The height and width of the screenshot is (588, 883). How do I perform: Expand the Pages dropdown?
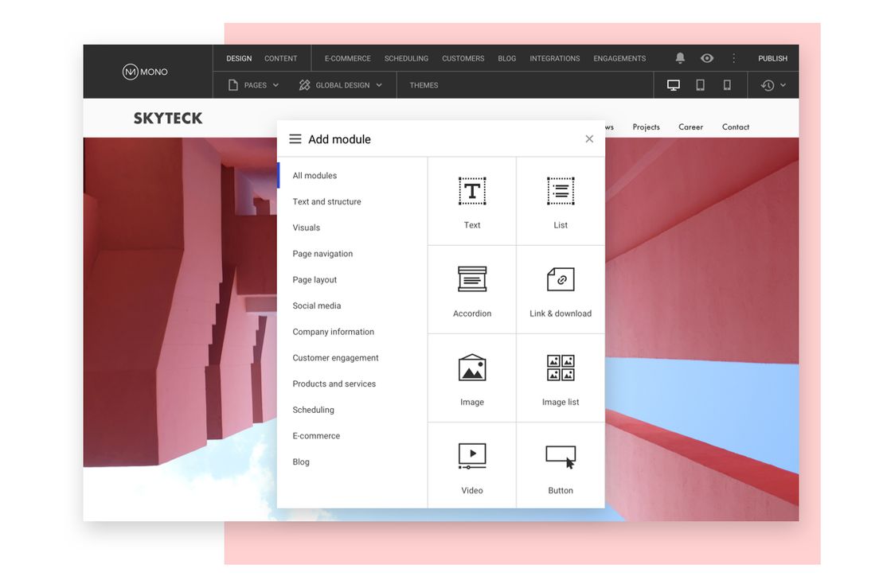[x=254, y=85]
